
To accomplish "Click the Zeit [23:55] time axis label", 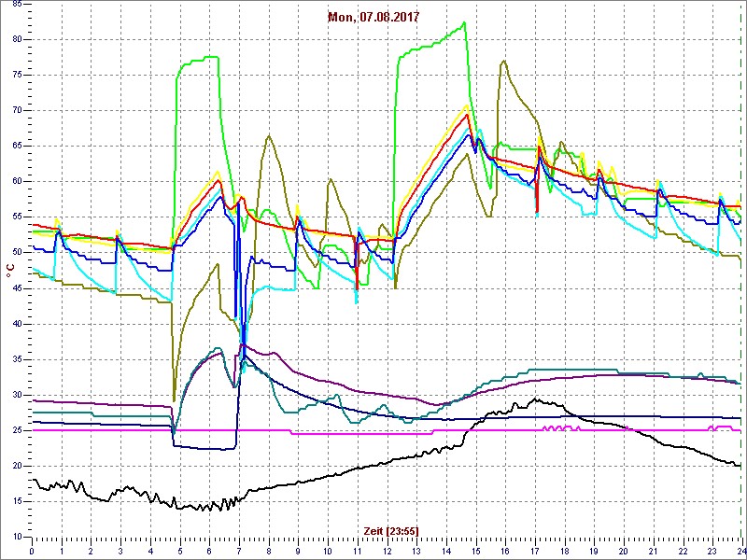I will pos(391,531).
